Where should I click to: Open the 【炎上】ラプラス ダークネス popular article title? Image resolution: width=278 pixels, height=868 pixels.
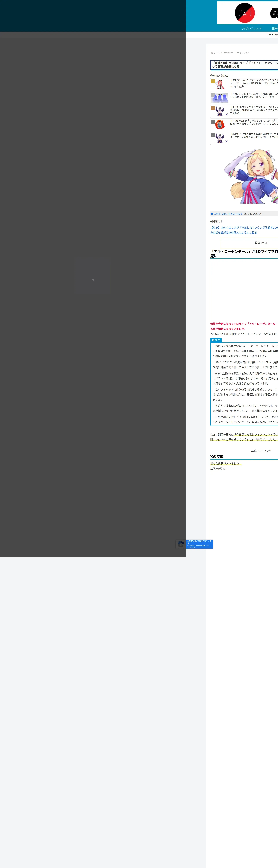pyautogui.click(x=254, y=110)
